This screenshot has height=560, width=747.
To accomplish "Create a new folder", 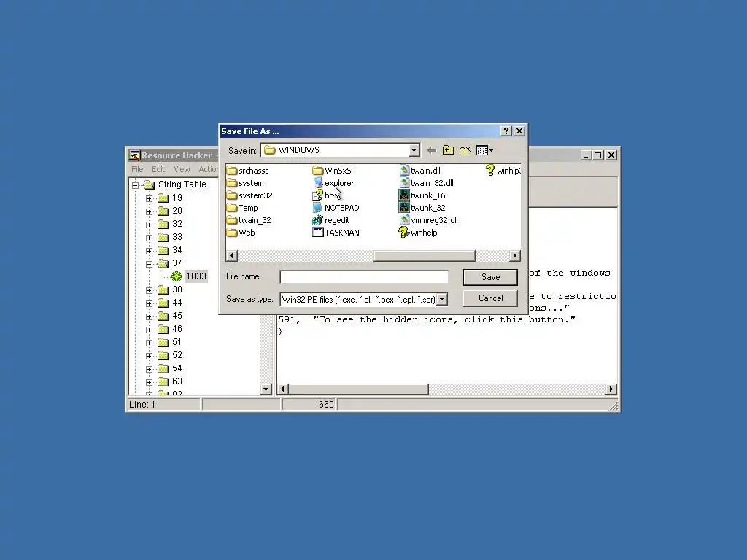I will (465, 150).
